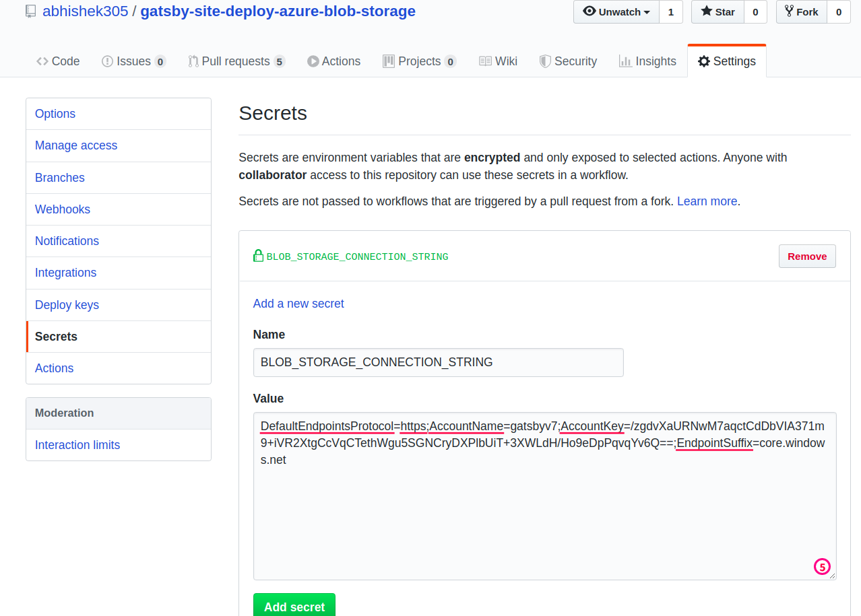
Task: Switch to the Issues tab
Action: pos(133,61)
